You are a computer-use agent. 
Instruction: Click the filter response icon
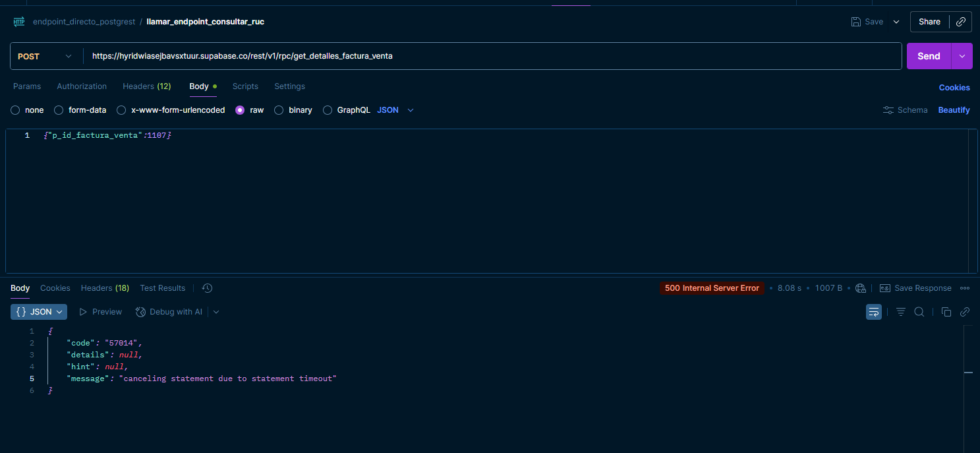point(901,312)
